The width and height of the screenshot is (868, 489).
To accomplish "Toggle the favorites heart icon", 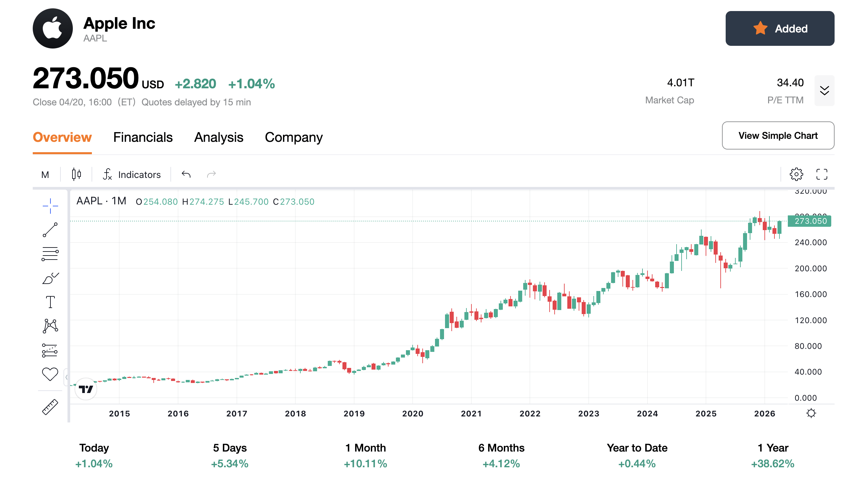I will coord(50,374).
